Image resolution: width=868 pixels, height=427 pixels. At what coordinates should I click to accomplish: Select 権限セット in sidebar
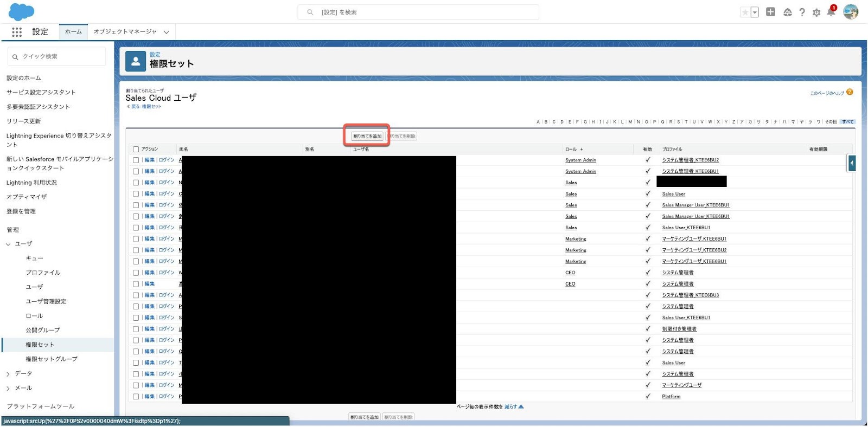(x=40, y=345)
